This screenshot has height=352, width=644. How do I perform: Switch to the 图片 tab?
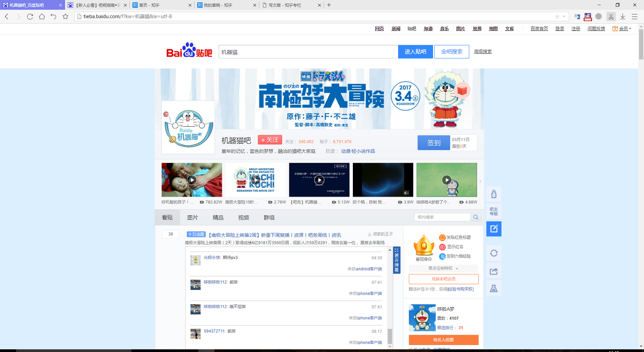pos(193,217)
